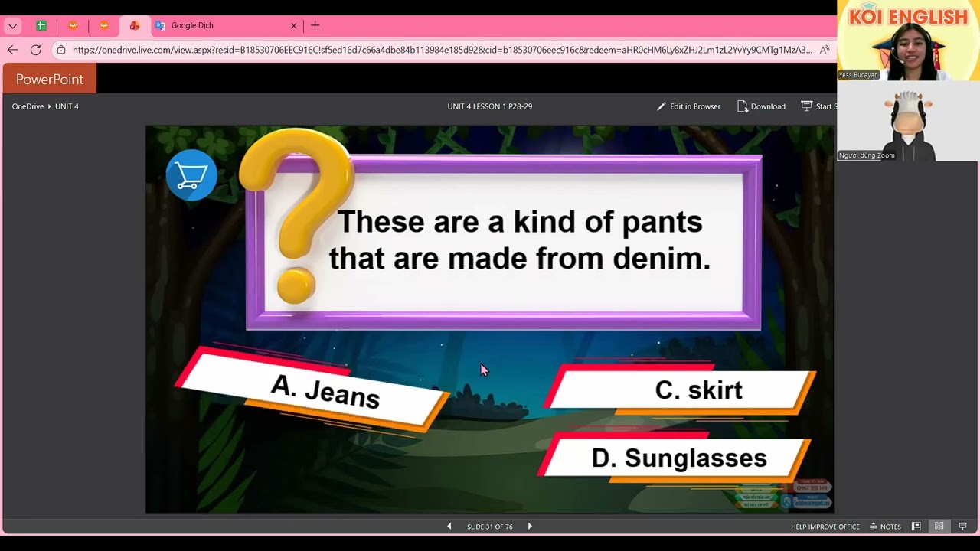This screenshot has height=551, width=980.
Task: Reload the page with the refresh icon
Action: coord(35,50)
